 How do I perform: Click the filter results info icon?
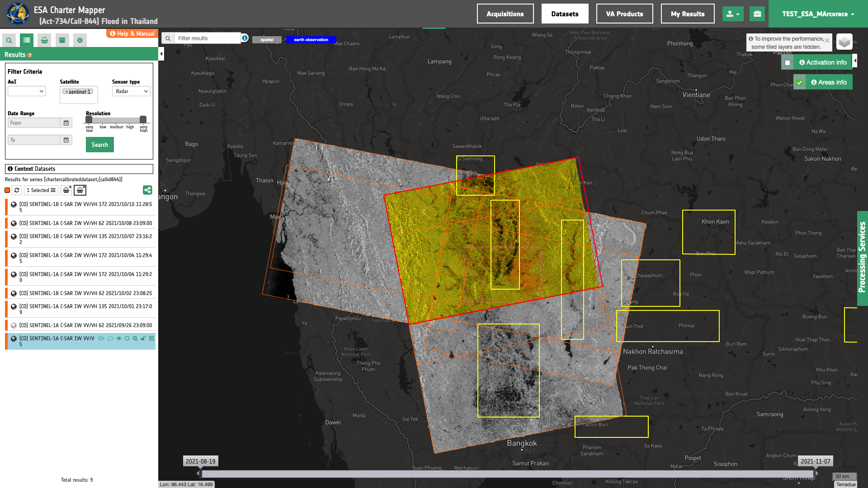click(245, 38)
